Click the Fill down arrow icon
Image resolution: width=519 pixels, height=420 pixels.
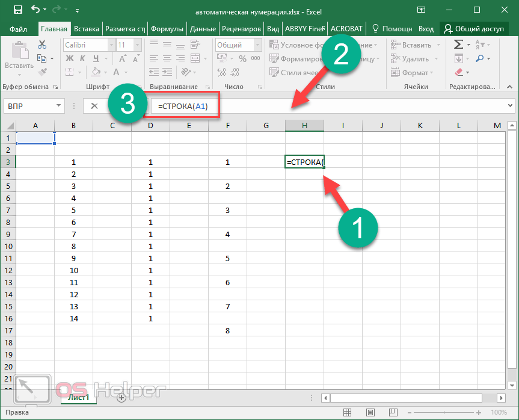click(459, 58)
